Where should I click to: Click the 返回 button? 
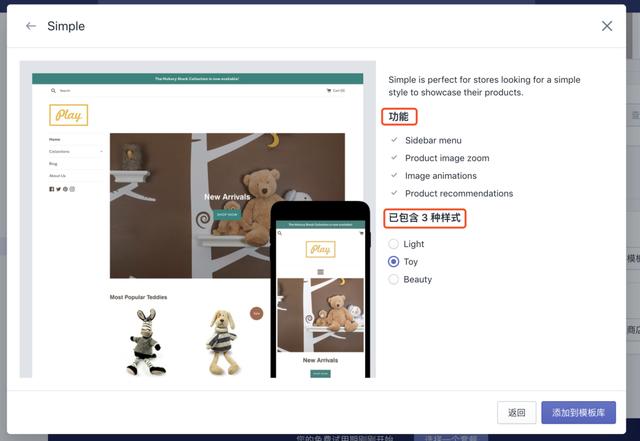click(x=516, y=412)
